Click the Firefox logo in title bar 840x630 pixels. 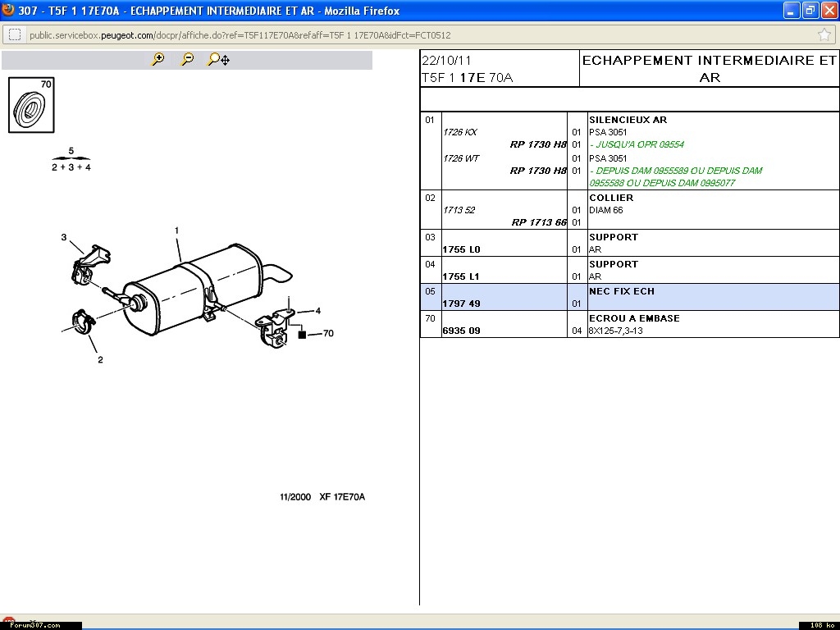coord(9,11)
